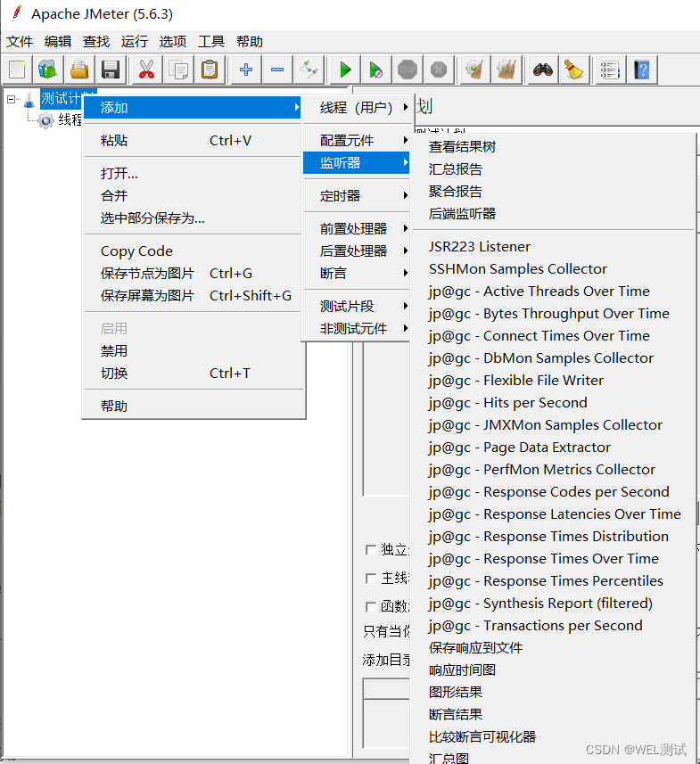
Task: Select the thread group gear icon in tree
Action: click(x=45, y=120)
